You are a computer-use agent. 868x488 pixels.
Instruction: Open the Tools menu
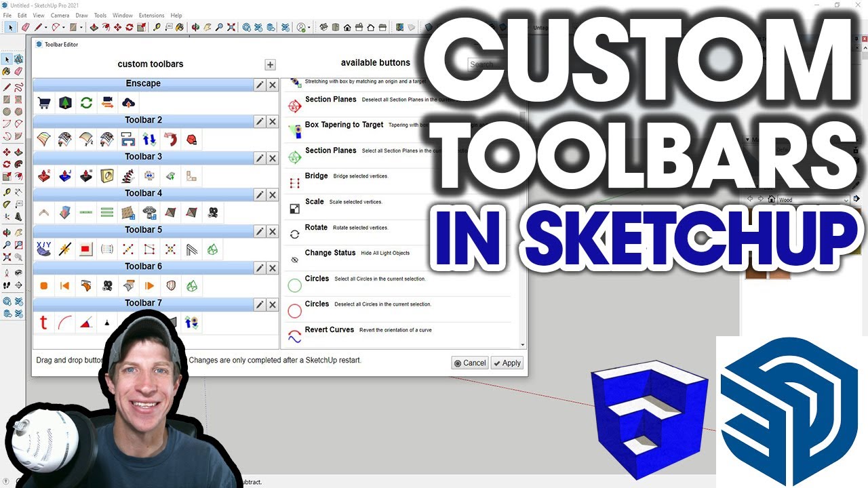(x=100, y=15)
